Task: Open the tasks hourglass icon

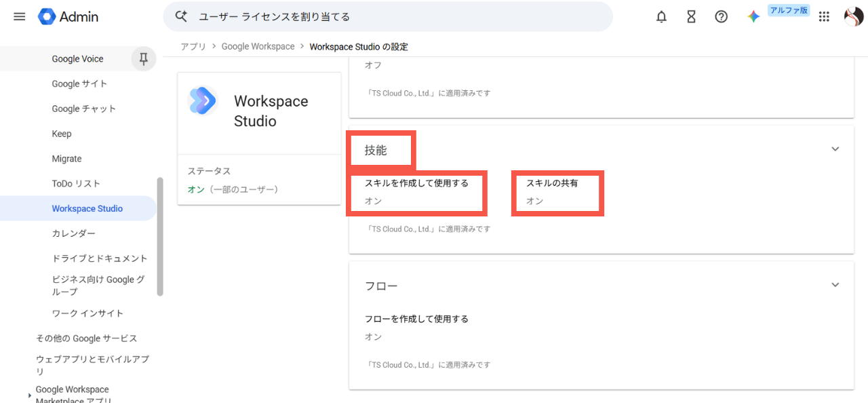Action: [x=691, y=17]
